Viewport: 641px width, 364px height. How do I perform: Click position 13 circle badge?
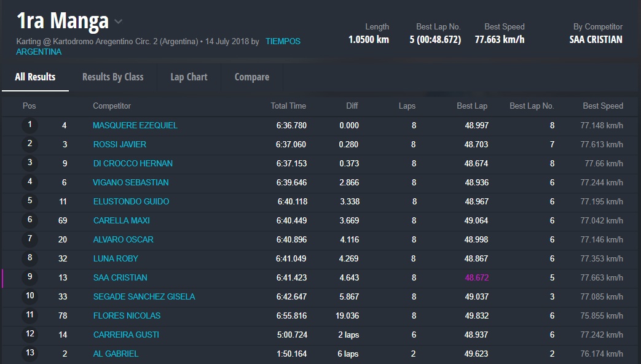click(29, 354)
